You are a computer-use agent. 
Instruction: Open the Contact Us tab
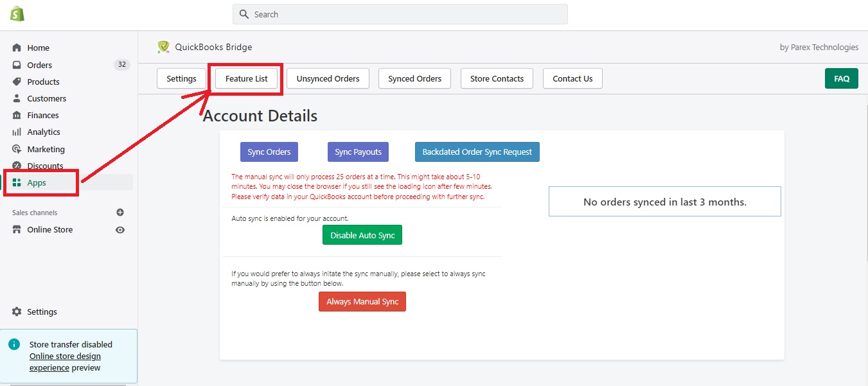572,78
